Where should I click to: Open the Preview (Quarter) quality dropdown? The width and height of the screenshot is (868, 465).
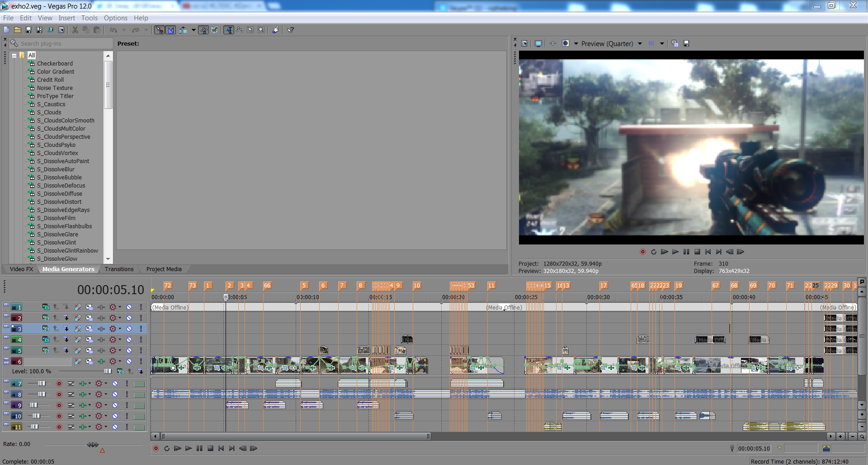[x=640, y=43]
